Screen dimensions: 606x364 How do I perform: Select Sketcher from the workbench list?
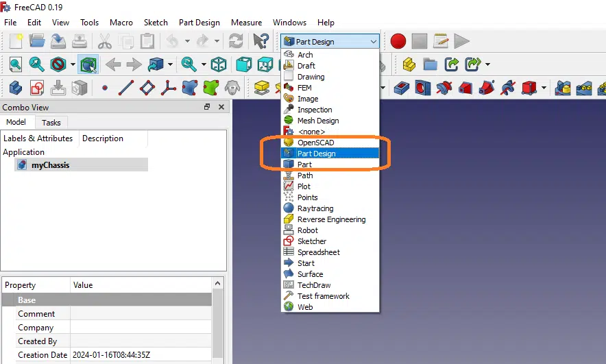(x=330, y=241)
